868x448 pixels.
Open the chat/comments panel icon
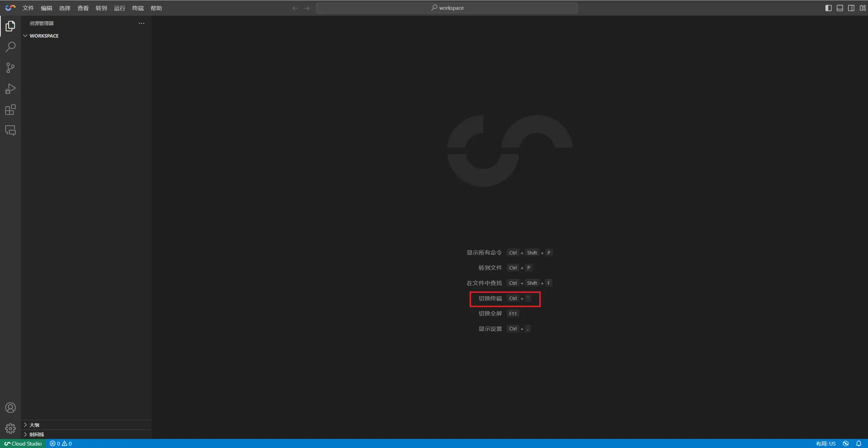coord(10,131)
